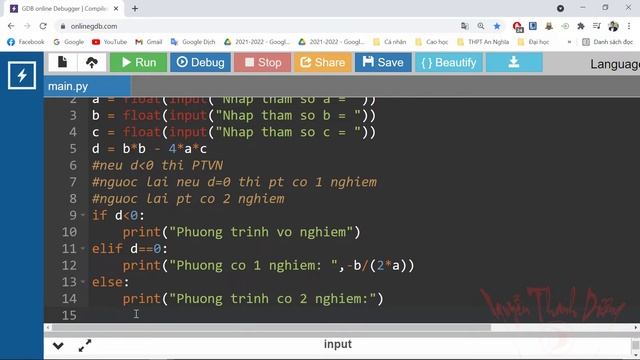This screenshot has width=640, height=360.
Task: Share the code
Action: [322, 62]
